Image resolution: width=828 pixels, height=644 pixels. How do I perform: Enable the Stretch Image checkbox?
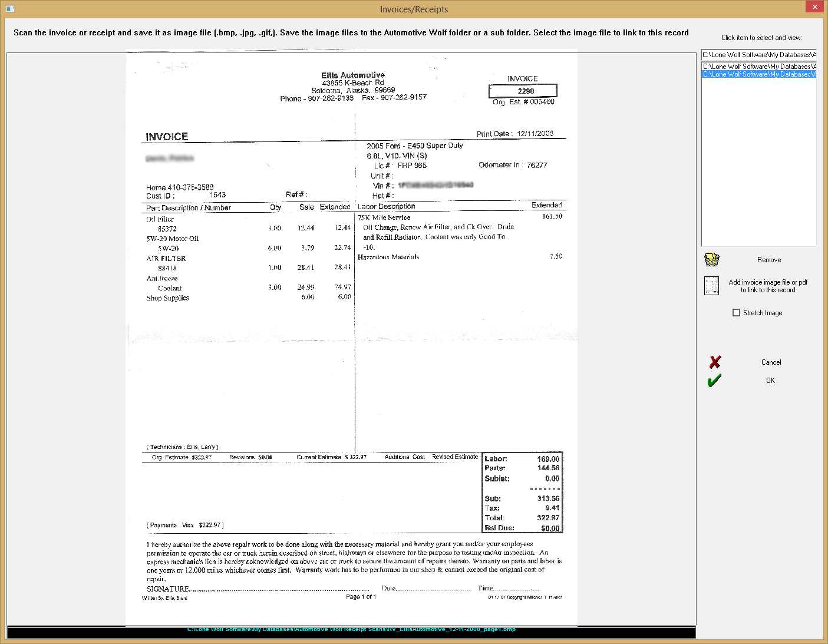click(736, 313)
